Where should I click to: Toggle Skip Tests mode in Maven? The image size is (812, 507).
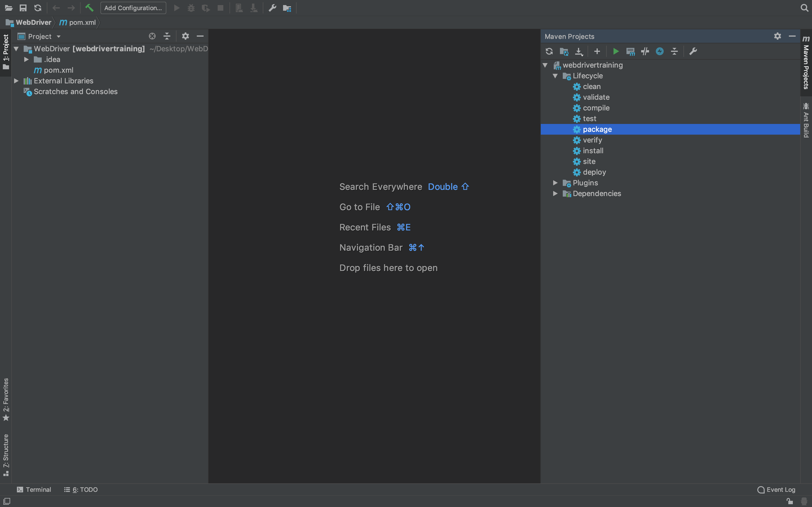click(x=660, y=51)
